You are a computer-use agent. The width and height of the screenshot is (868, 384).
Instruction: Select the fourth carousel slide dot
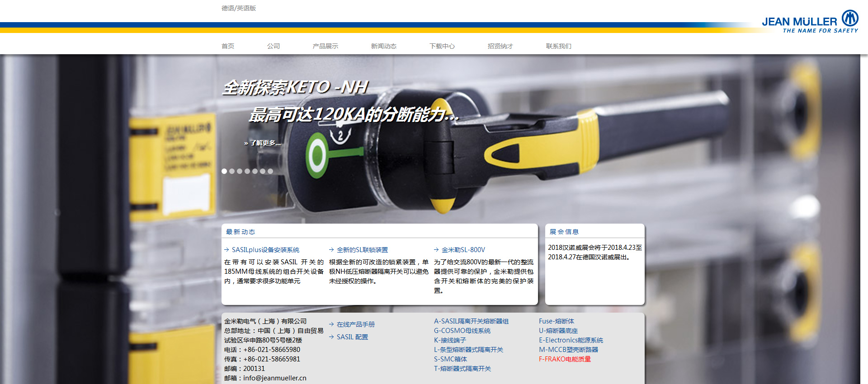pos(247,171)
